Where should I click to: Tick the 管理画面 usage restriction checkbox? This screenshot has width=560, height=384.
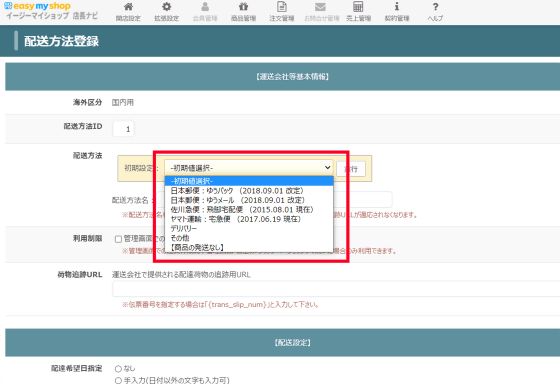point(119,239)
